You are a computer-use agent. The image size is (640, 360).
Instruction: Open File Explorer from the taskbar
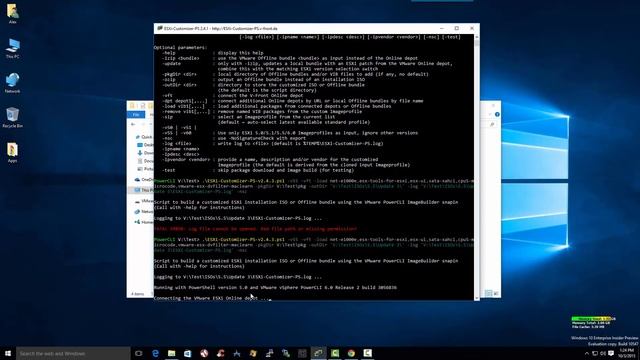tap(171, 353)
